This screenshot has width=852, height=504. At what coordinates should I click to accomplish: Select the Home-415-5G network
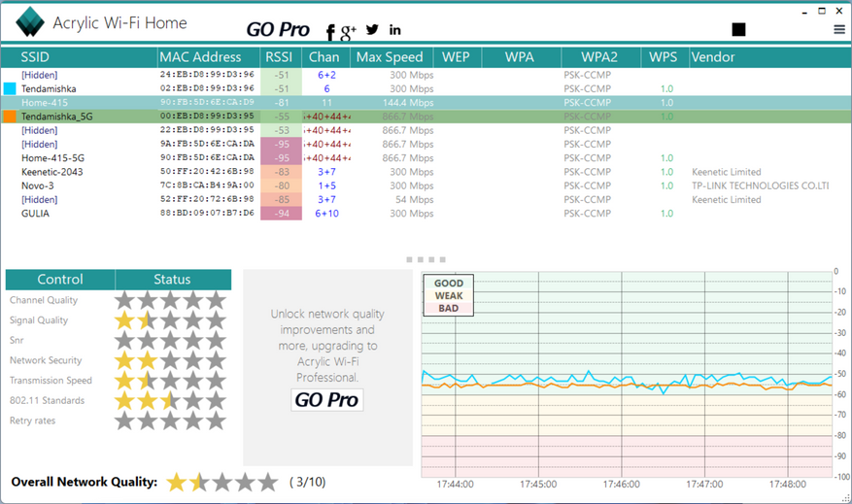pos(52,158)
